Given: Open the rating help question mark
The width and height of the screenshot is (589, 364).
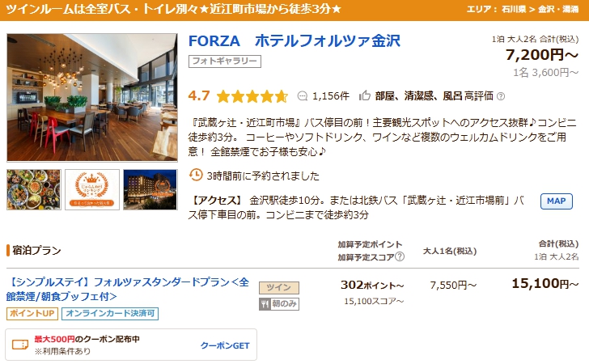Looking at the screenshot, I should click(501, 96).
